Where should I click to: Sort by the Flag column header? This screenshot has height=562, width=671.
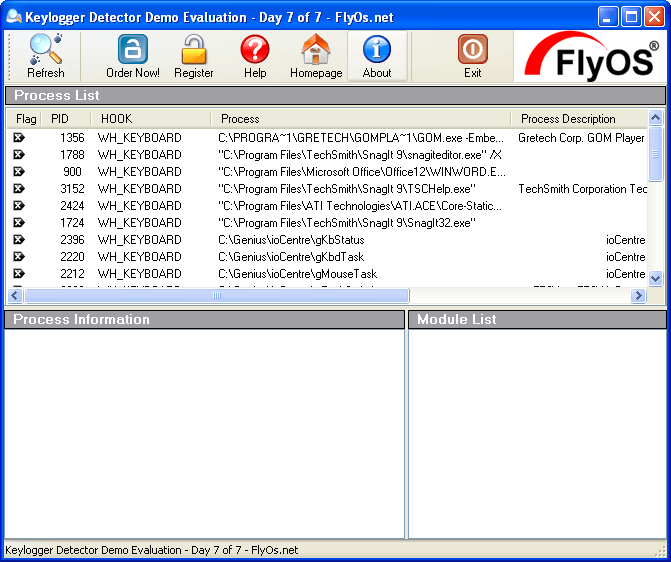click(x=24, y=119)
